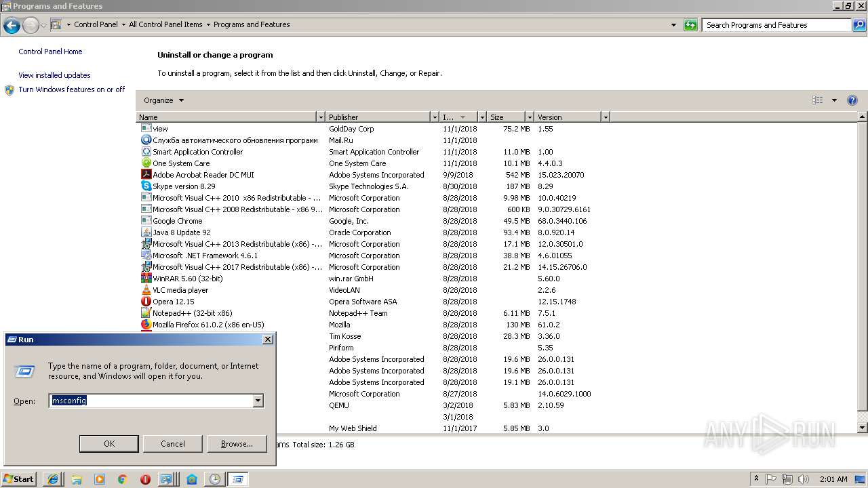Click the Back navigation arrow
This screenshot has height=488, width=868.
point(12,25)
